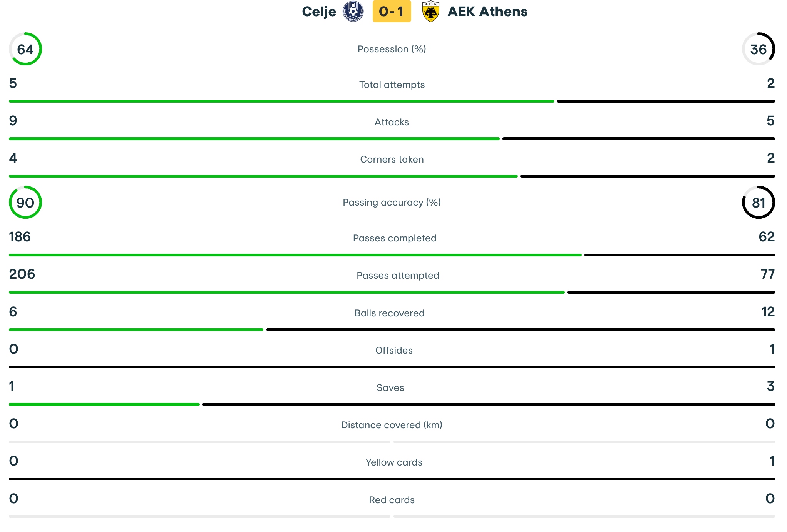Click AEK Athens' 36 possession circle gauge
Image resolution: width=787 pixels, height=532 pixels.
[x=758, y=49]
